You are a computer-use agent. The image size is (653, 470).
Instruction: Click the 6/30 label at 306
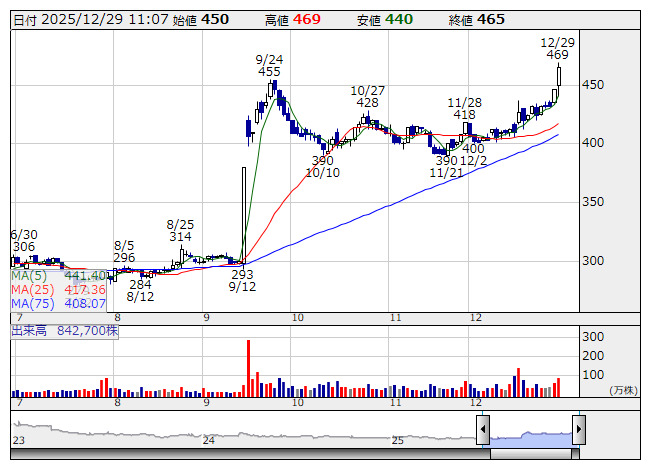coord(22,246)
